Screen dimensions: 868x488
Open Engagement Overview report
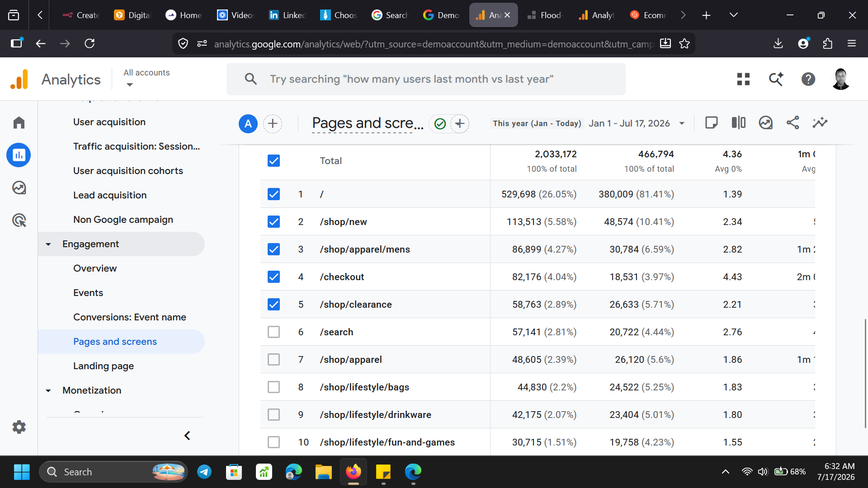coord(95,268)
